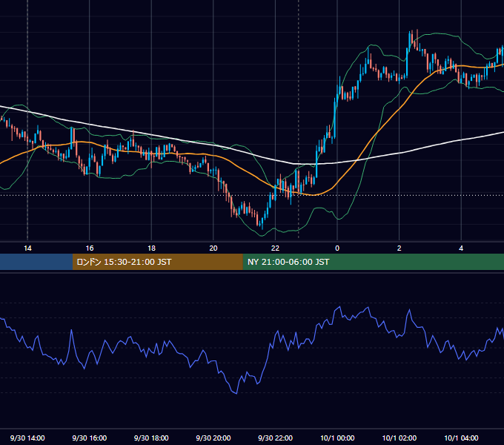Click the 9/30 16:00 date label
The image size is (504, 445).
pyautogui.click(x=90, y=438)
